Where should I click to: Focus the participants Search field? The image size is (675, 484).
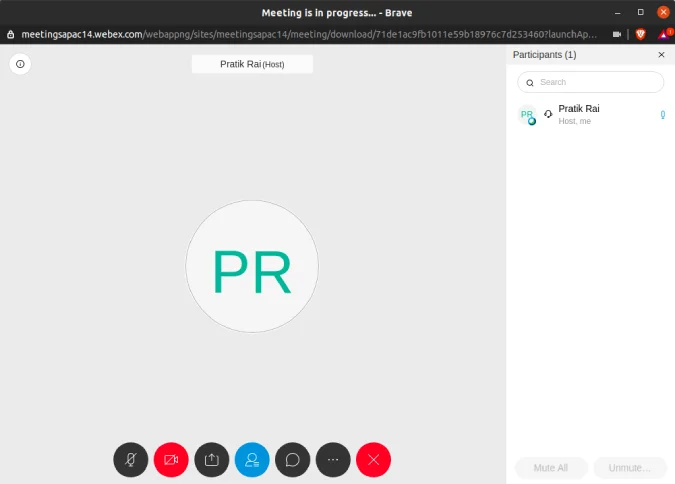(590, 82)
